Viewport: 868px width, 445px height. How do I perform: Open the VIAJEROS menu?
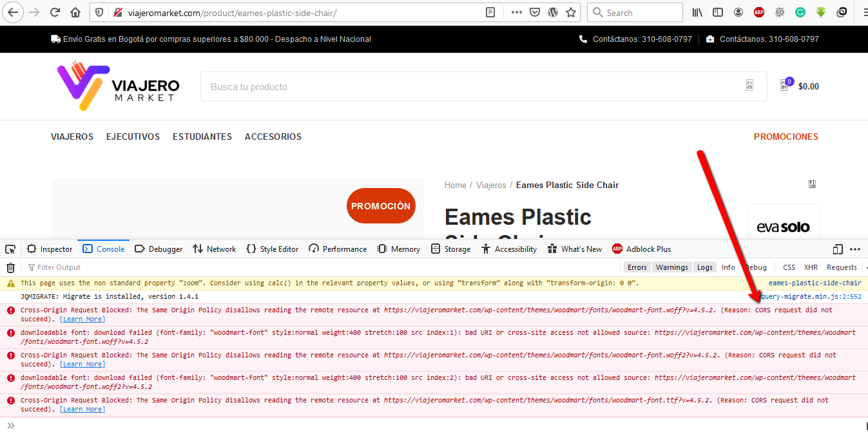(x=72, y=137)
